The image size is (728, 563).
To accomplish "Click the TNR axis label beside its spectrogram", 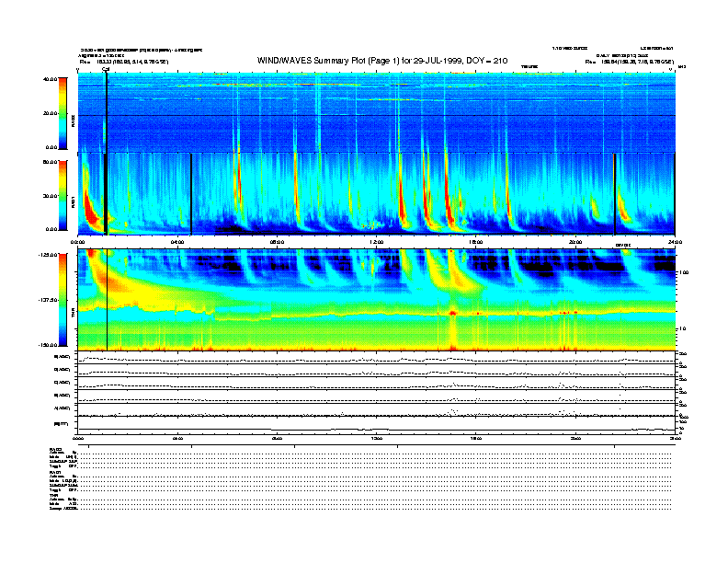I will tap(73, 315).
